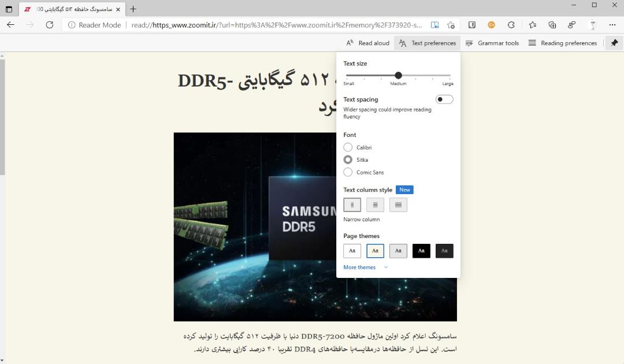Start Read aloud
The image size is (624, 364).
[367, 43]
